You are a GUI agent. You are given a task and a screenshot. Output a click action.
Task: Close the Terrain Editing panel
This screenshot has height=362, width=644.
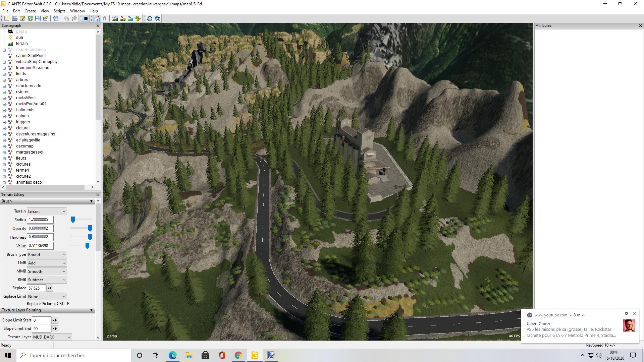tap(98, 194)
